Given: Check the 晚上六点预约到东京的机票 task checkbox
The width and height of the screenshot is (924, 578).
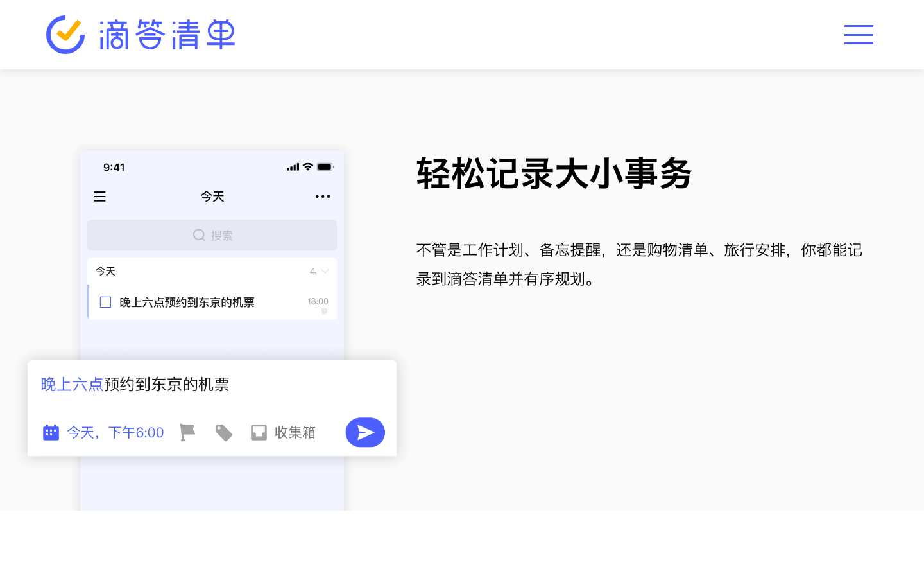Looking at the screenshot, I should [106, 302].
